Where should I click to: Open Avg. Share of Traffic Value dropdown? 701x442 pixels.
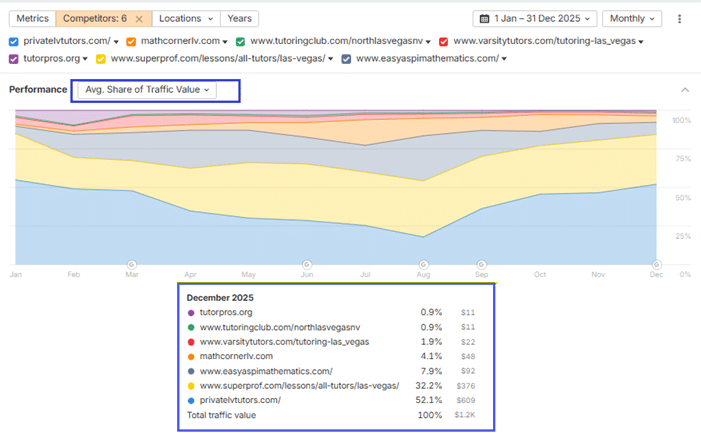click(x=147, y=90)
